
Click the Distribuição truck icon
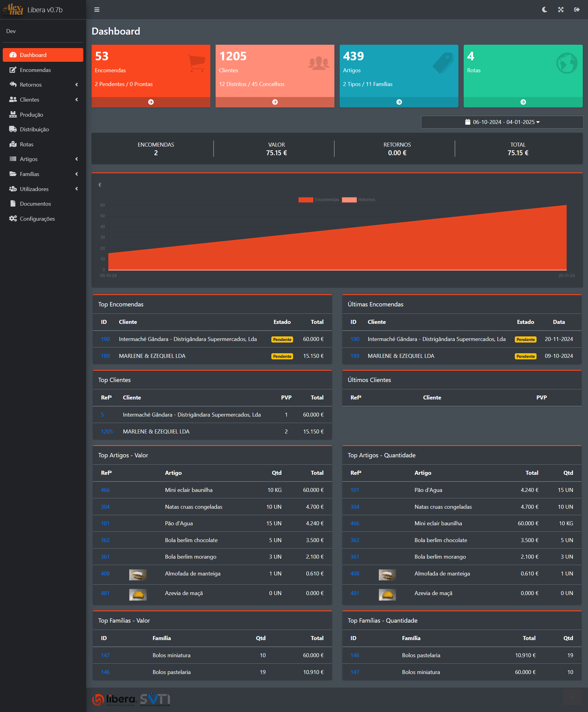click(x=13, y=129)
